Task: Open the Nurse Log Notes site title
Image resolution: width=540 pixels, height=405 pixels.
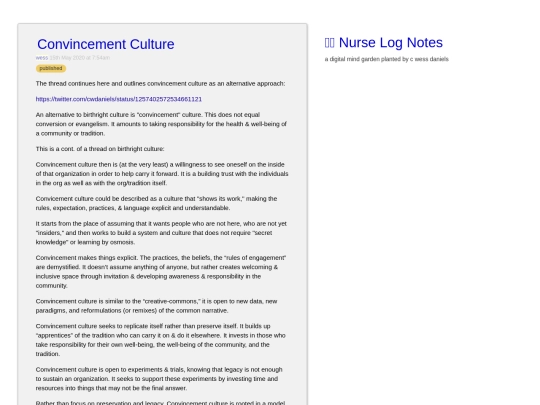Action: pyautogui.click(x=391, y=43)
